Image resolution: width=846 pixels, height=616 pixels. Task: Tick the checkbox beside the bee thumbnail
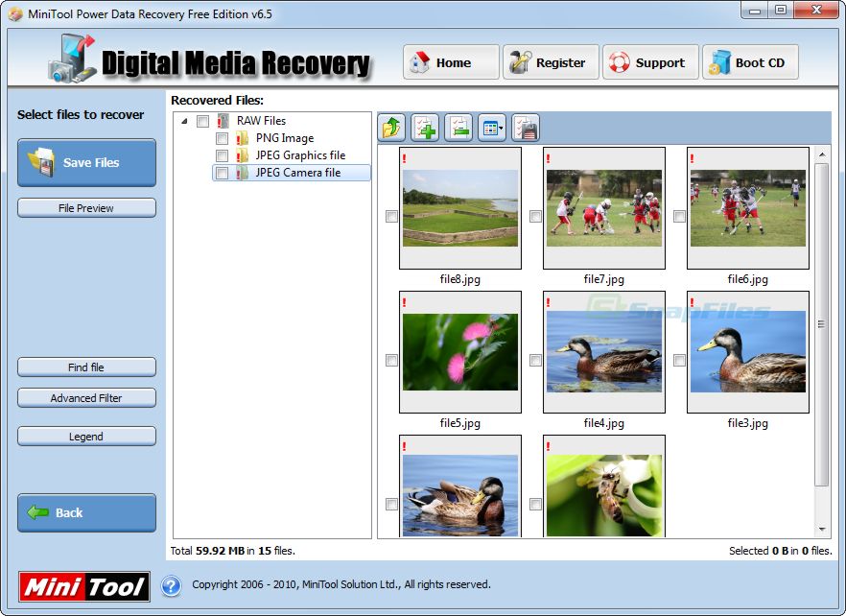(536, 505)
